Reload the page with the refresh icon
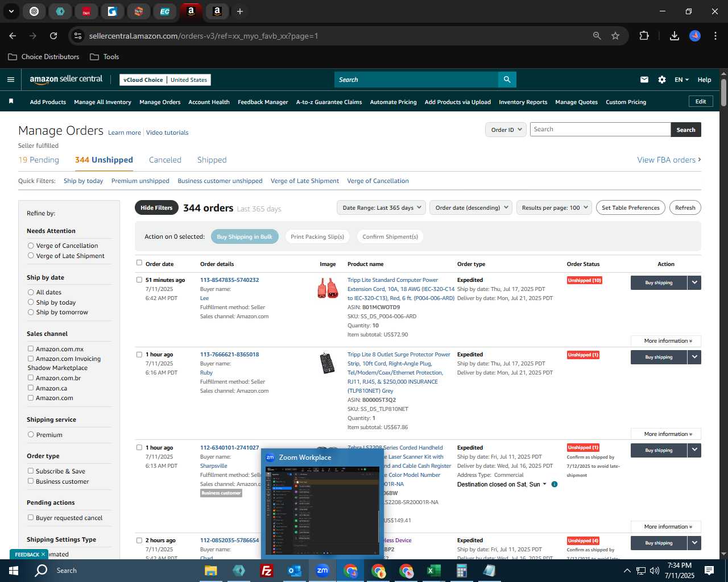The height and width of the screenshot is (582, 728). click(53, 36)
